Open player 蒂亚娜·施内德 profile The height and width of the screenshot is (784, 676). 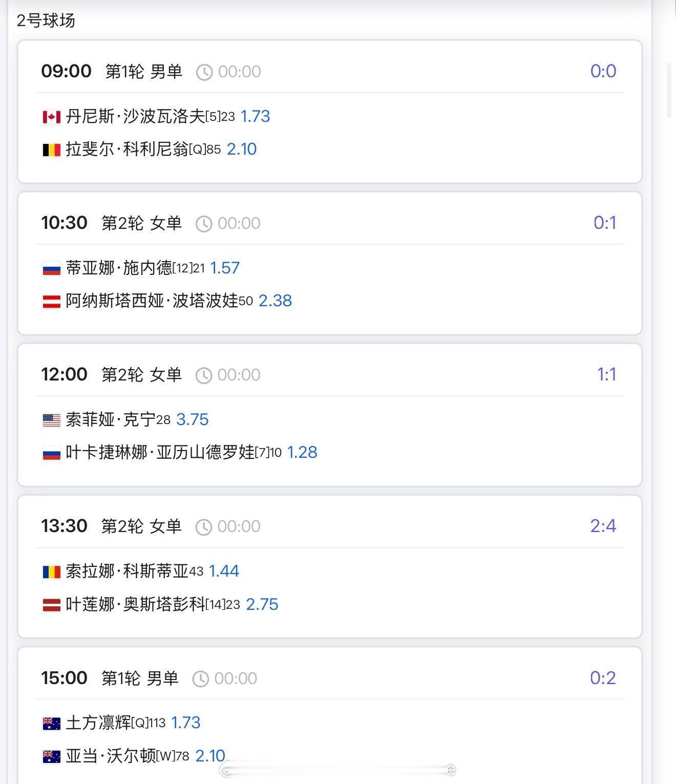pos(119,268)
